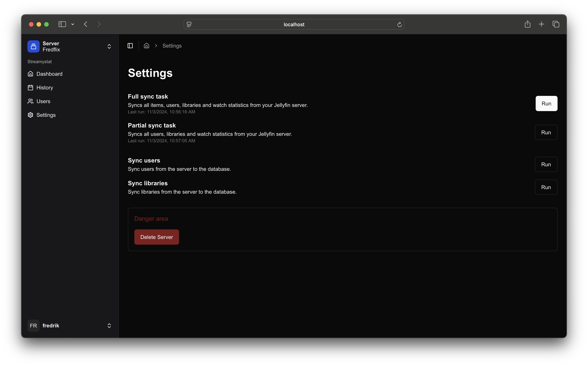Open Safari sidebar dropdown arrow

click(73, 24)
